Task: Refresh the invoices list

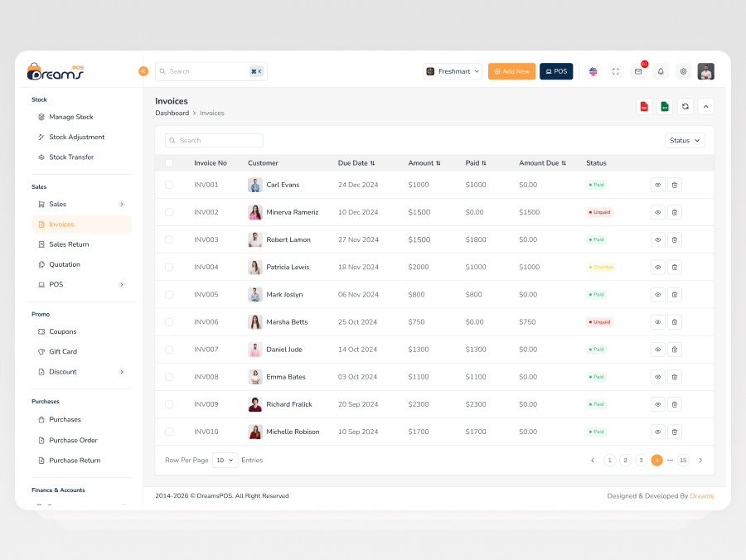Action: [685, 106]
